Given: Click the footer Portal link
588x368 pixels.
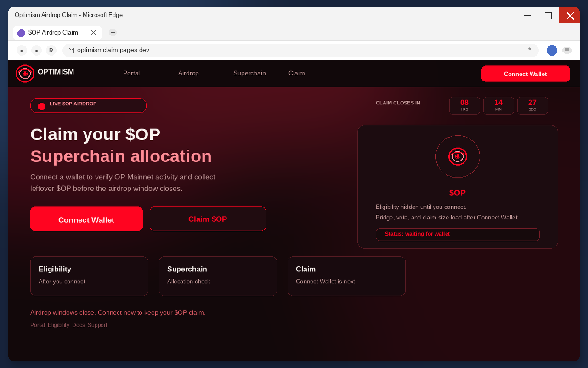Looking at the screenshot, I should [38, 325].
